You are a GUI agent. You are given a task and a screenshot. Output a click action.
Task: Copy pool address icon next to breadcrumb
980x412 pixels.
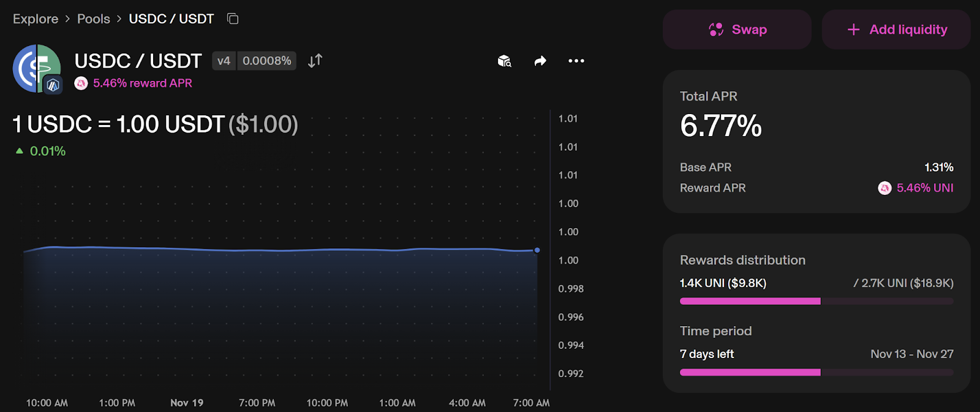233,19
